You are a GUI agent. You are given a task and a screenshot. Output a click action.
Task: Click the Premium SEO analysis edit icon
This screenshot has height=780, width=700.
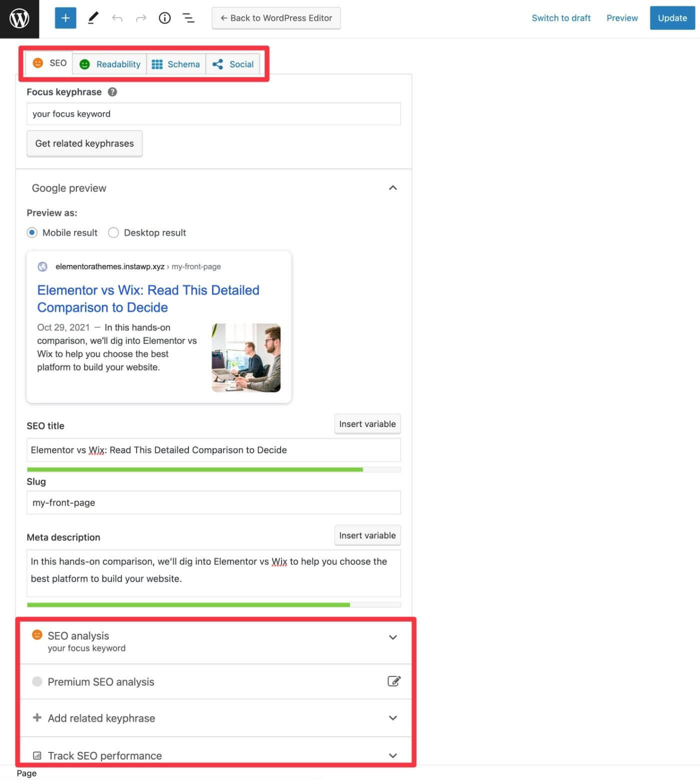click(x=394, y=681)
